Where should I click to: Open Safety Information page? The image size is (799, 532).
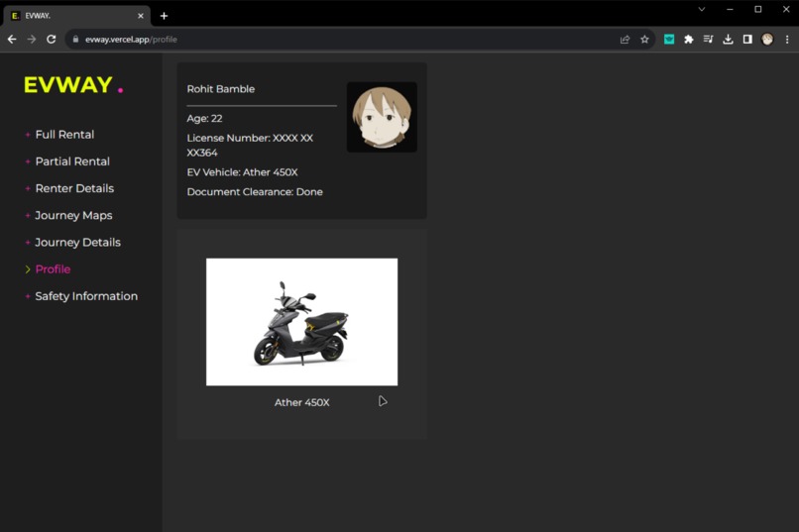[86, 296]
